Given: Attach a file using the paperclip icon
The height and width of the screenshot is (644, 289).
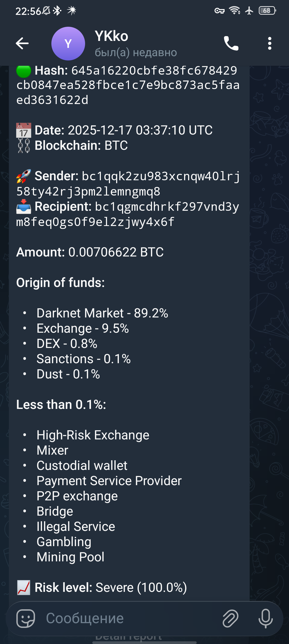Looking at the screenshot, I should [x=231, y=618].
